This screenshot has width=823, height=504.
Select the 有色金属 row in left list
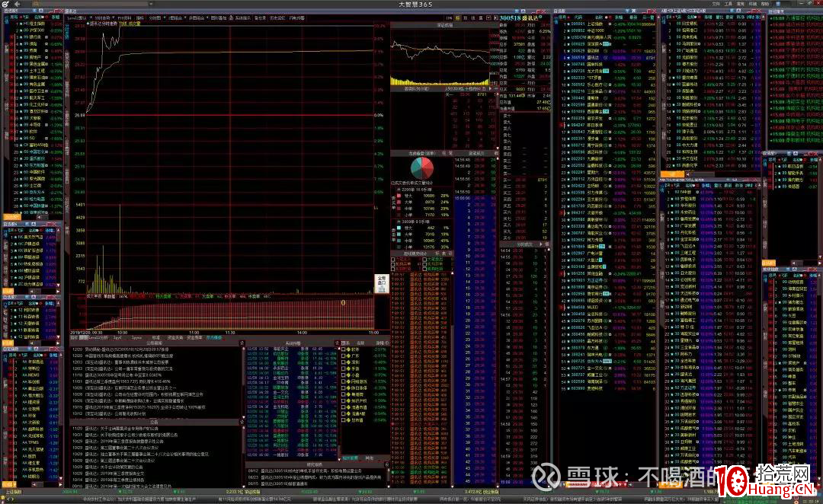pyautogui.click(x=34, y=84)
